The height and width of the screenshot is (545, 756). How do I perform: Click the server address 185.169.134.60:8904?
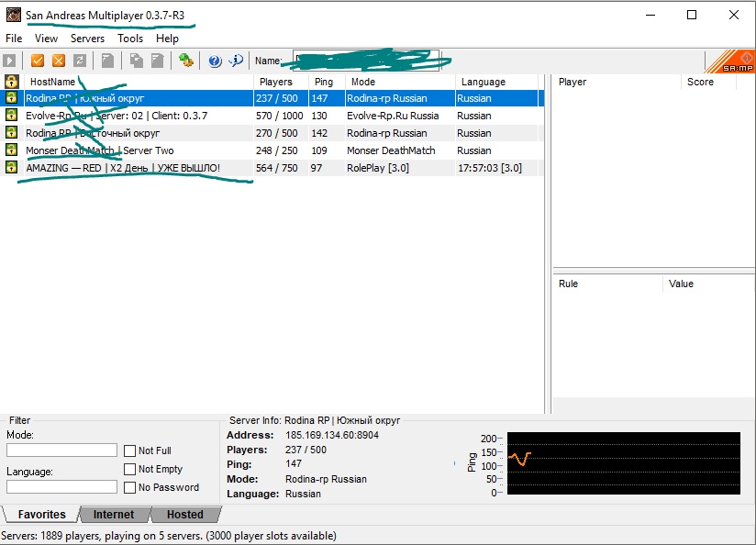click(x=332, y=435)
